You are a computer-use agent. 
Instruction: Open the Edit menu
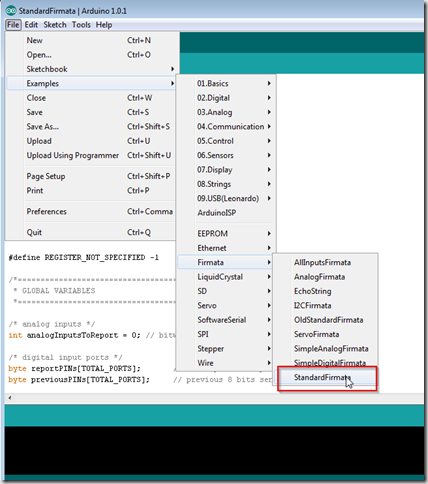point(31,25)
